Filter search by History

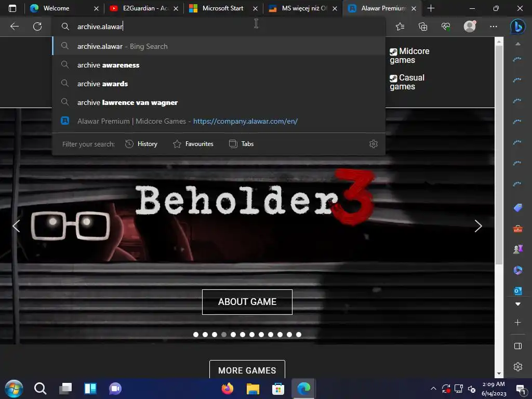tap(141, 144)
